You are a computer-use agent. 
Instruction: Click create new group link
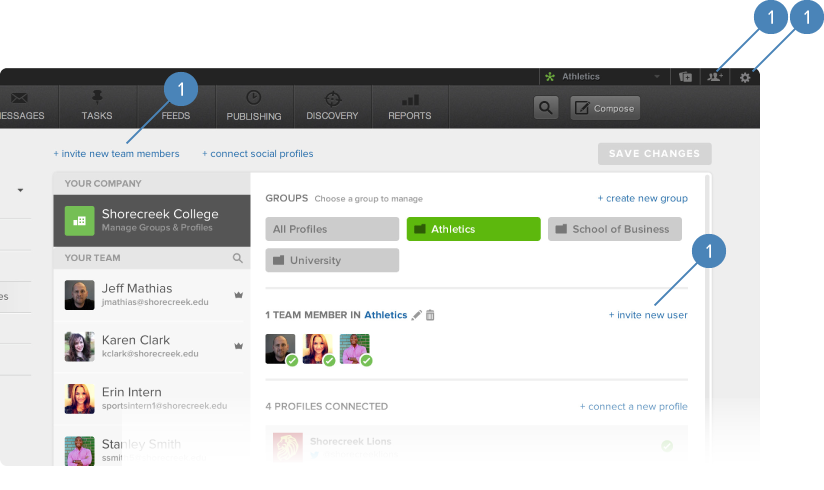tap(642, 198)
